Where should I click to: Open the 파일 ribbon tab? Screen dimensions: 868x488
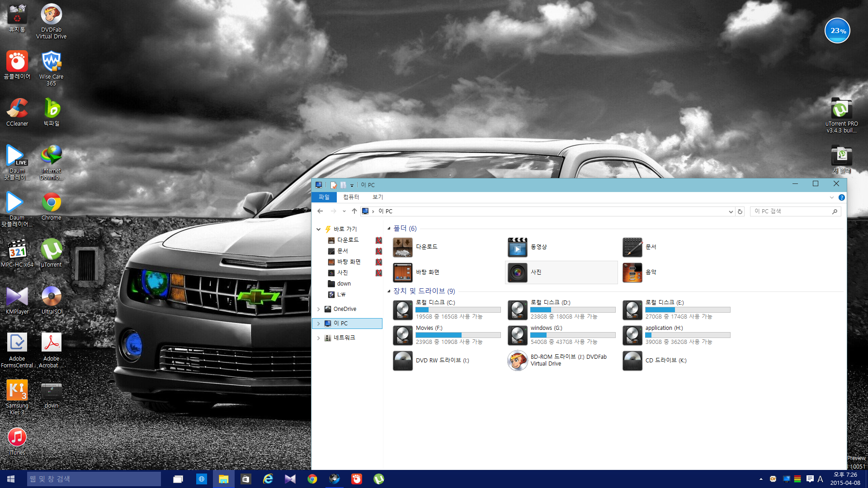pyautogui.click(x=324, y=197)
